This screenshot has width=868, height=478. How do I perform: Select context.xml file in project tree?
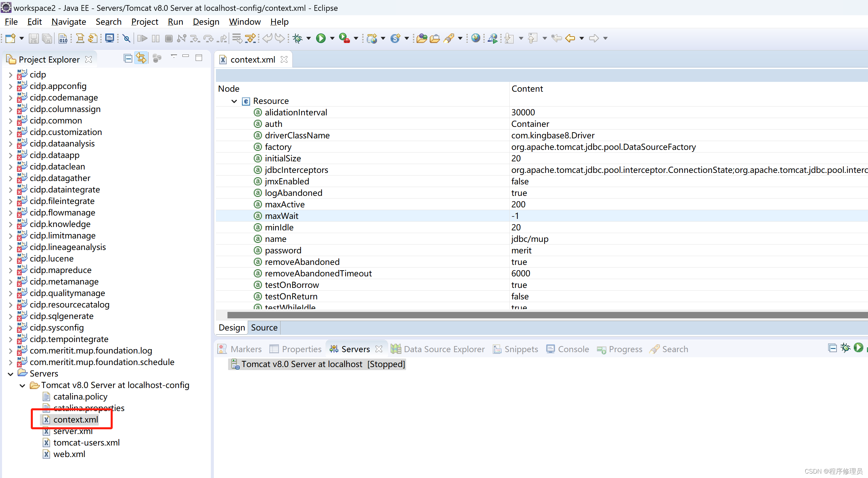[75, 419]
